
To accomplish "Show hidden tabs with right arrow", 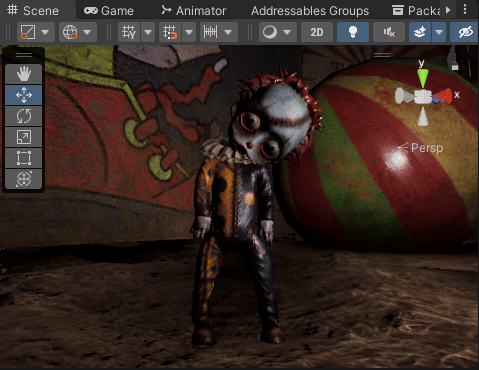I will point(448,10).
